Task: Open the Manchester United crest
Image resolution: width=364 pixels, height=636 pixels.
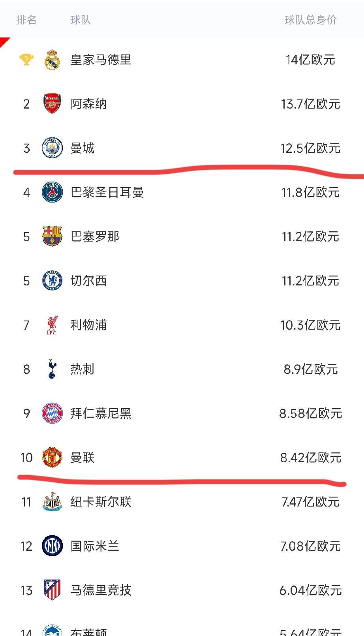Action: pos(52,458)
